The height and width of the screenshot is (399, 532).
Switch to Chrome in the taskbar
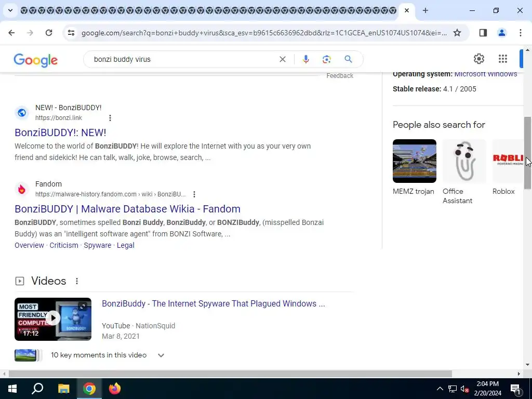[x=89, y=389]
